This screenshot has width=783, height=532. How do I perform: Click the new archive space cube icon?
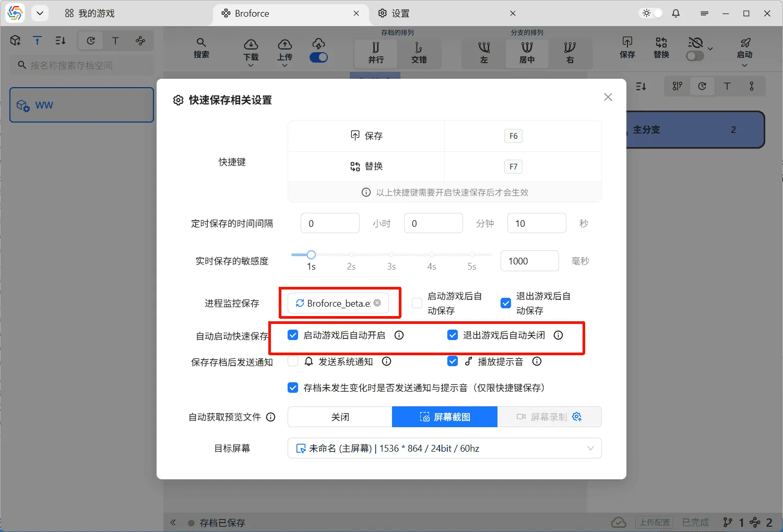(x=15, y=40)
